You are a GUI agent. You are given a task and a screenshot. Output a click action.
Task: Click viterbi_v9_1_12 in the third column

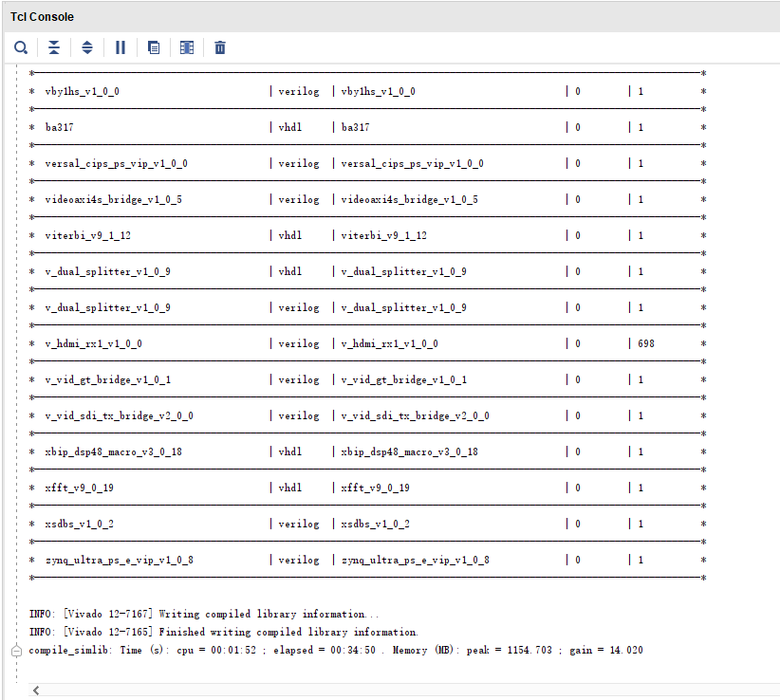tap(383, 235)
